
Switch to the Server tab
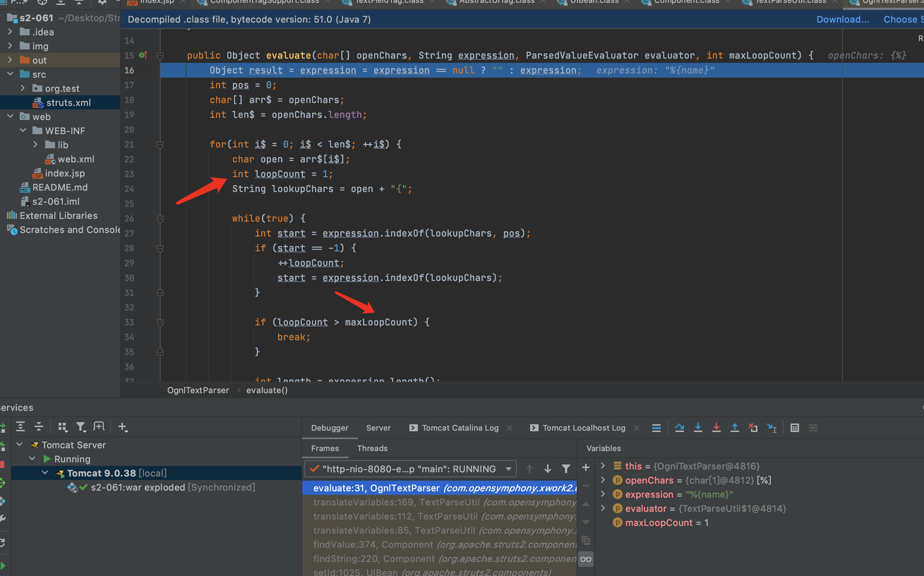(x=378, y=428)
